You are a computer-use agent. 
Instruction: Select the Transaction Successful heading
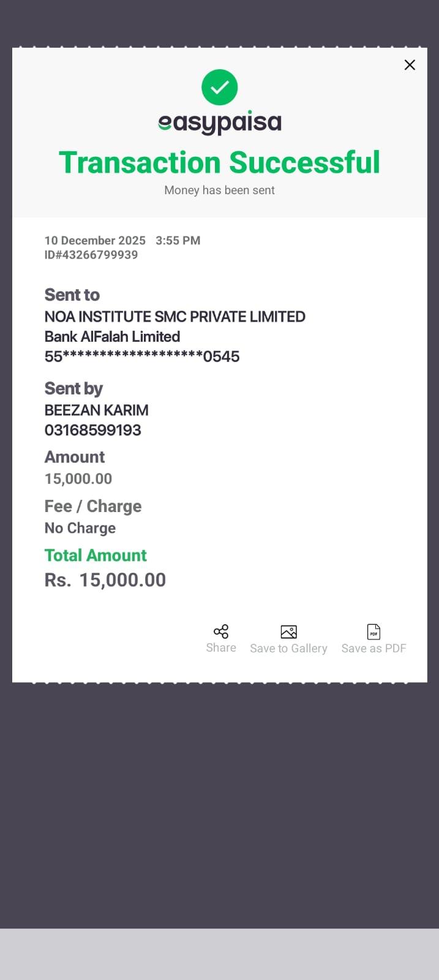[219, 163]
